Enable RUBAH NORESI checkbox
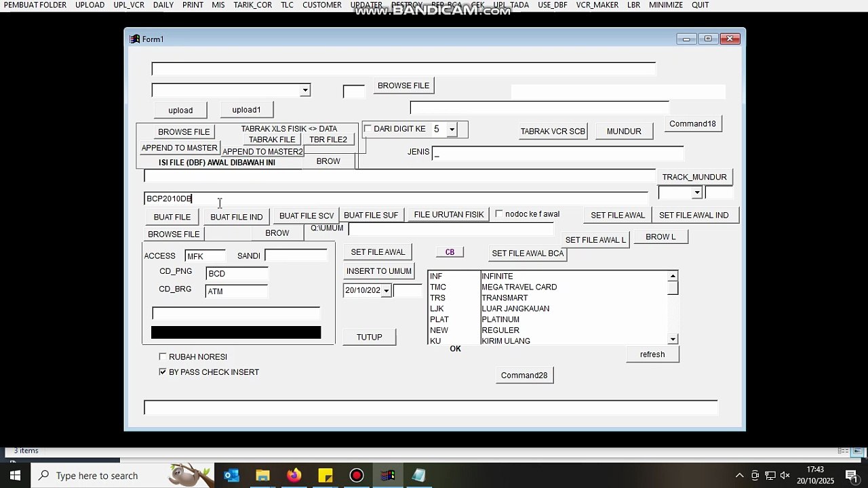This screenshot has height=488, width=868. click(x=163, y=357)
